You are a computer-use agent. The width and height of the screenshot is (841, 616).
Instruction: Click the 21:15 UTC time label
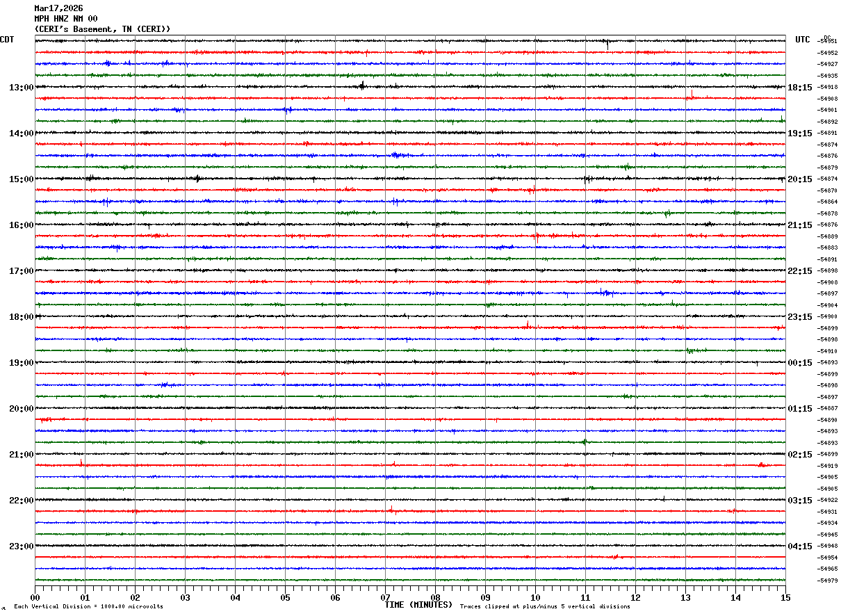(800, 225)
